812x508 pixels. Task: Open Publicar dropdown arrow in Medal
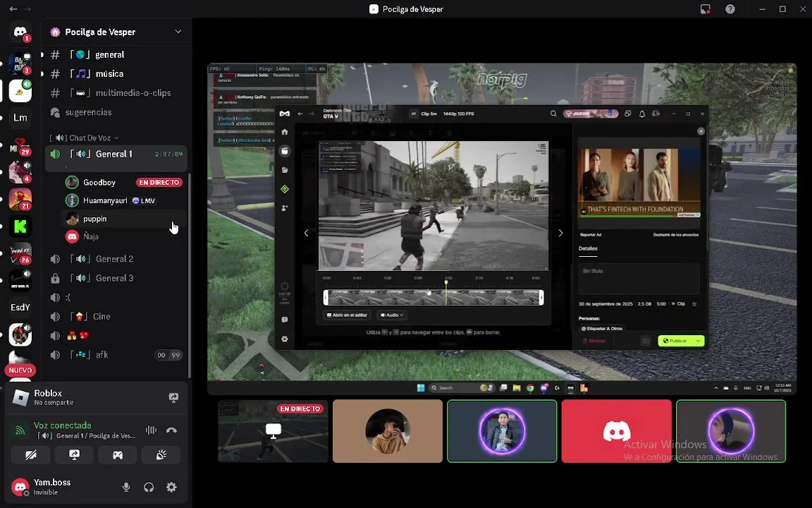(698, 341)
